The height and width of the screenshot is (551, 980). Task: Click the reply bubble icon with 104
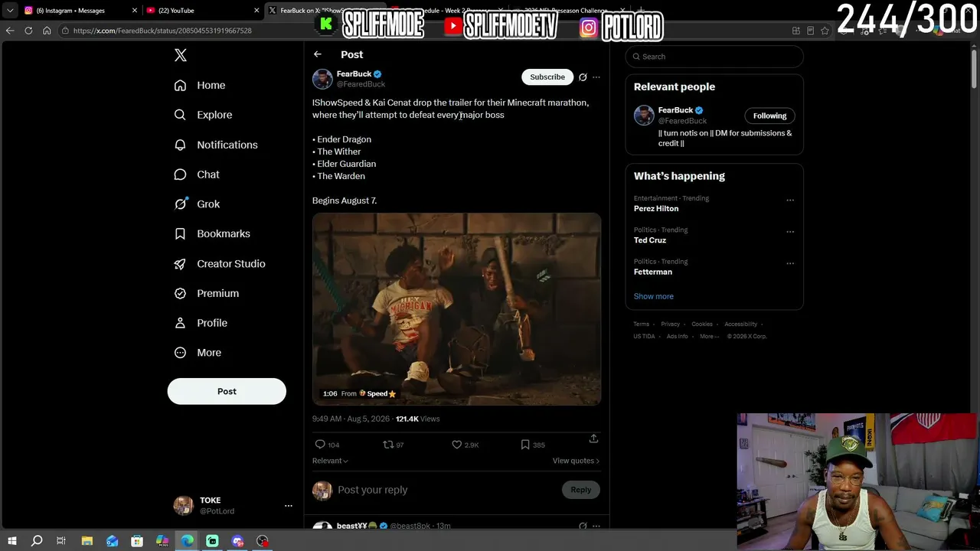320,445
